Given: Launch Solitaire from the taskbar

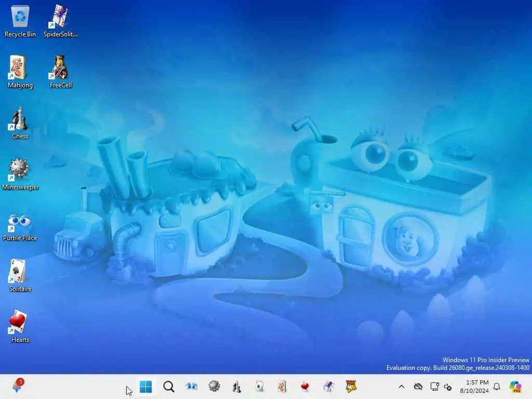Looking at the screenshot, I should click(260, 387).
